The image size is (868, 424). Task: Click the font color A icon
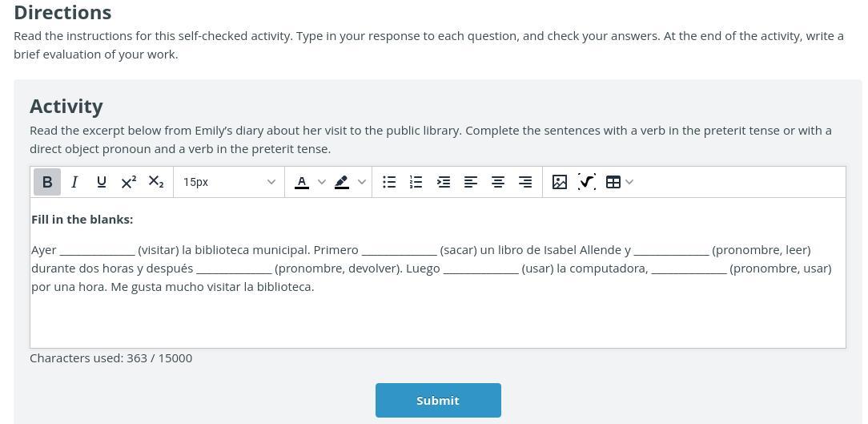(302, 182)
